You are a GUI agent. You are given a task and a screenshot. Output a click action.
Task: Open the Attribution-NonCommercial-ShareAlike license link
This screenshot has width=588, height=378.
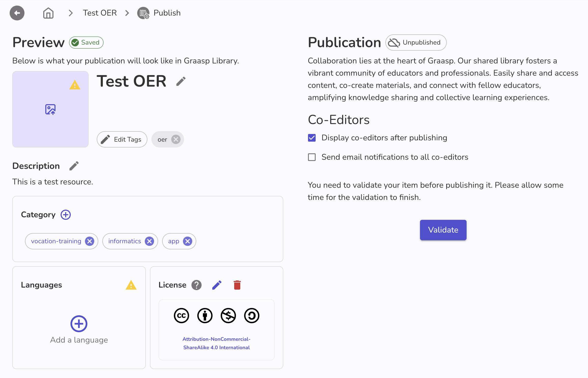coord(216,343)
